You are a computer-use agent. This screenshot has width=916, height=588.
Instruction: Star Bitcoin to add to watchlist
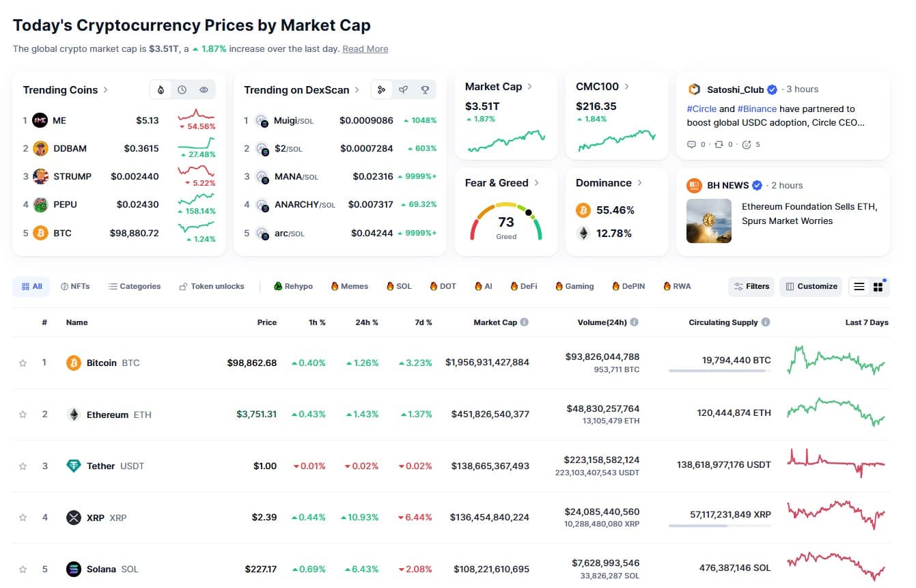pos(23,363)
